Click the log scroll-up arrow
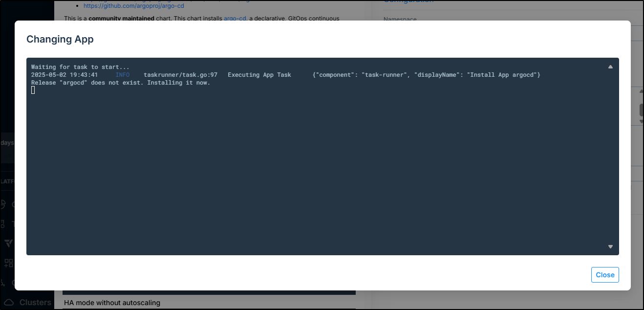This screenshot has height=310, width=644. click(x=610, y=67)
